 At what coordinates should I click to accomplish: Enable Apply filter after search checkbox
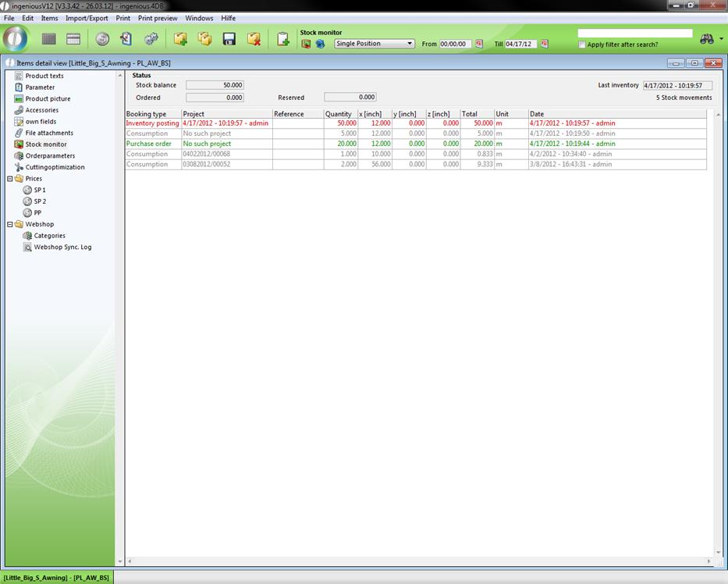point(582,45)
